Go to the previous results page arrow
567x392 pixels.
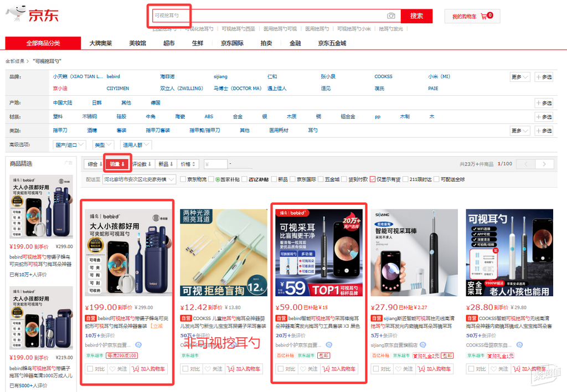point(526,164)
